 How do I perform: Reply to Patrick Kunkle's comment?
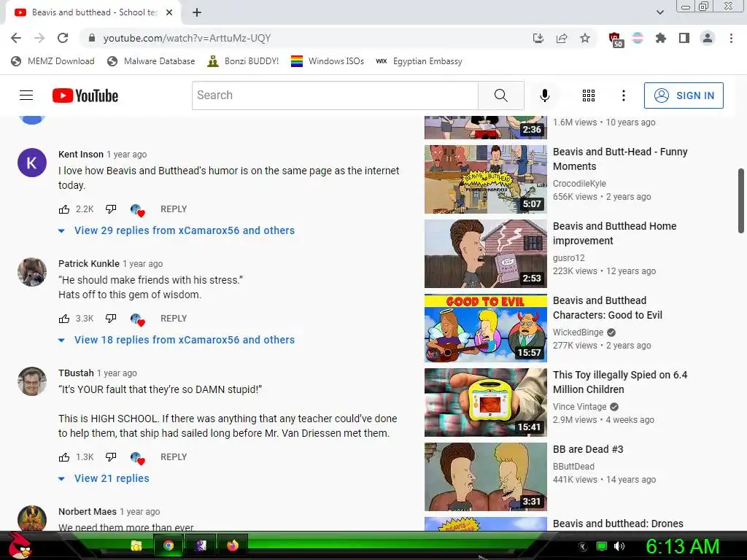tap(174, 319)
